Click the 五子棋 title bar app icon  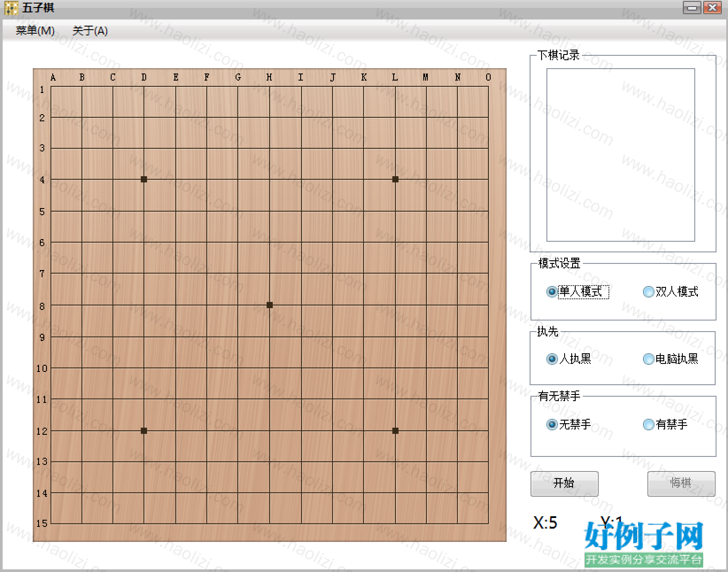point(11,8)
